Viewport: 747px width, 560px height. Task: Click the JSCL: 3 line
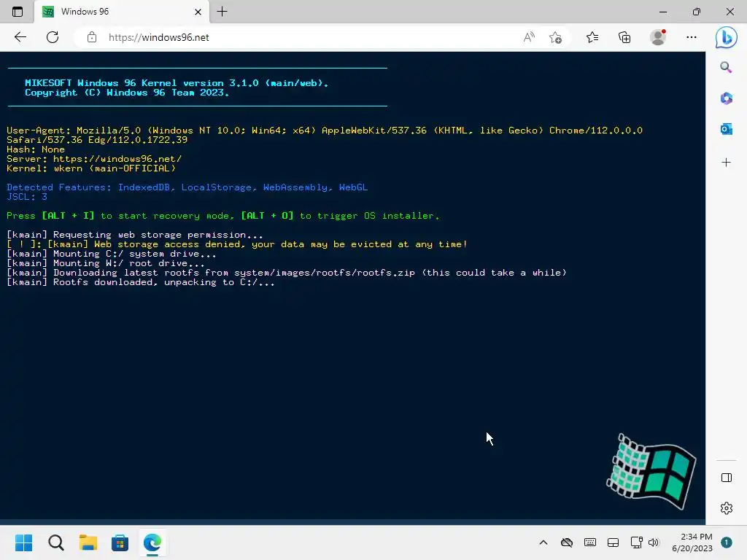27,197
